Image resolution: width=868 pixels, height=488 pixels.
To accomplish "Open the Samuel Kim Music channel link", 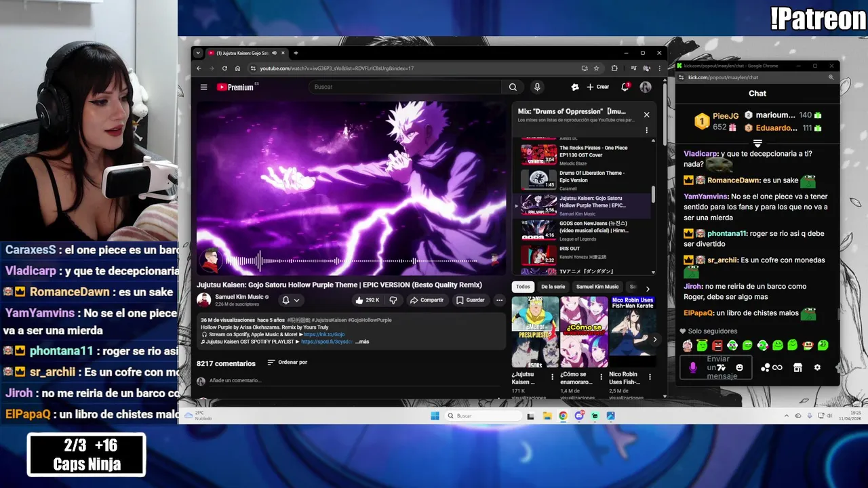I will coord(239,297).
